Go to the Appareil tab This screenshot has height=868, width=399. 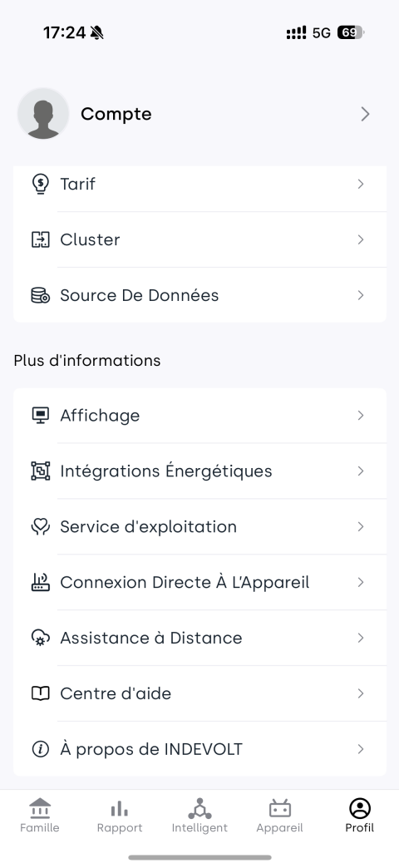(279, 816)
